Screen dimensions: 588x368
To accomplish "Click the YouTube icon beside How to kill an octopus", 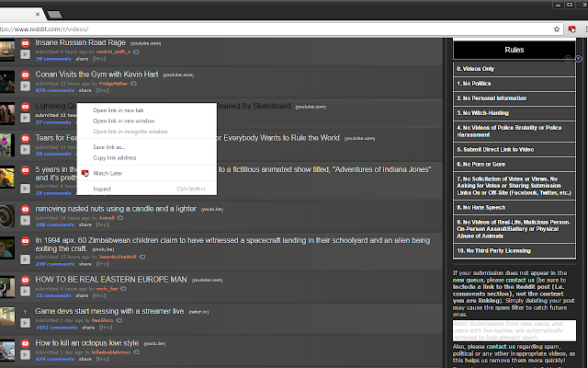I will coord(25,343).
